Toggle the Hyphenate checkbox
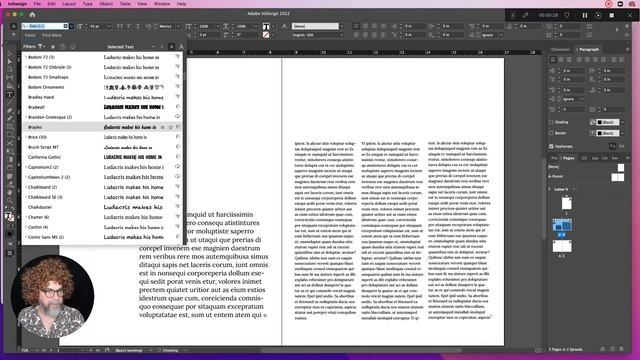 551,146
